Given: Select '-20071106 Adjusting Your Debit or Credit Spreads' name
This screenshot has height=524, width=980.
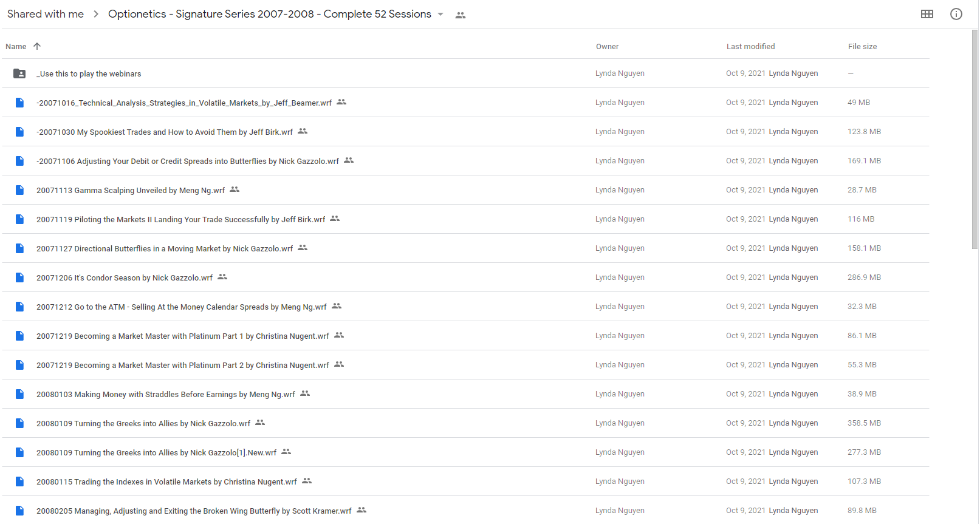Looking at the screenshot, I should (188, 162).
